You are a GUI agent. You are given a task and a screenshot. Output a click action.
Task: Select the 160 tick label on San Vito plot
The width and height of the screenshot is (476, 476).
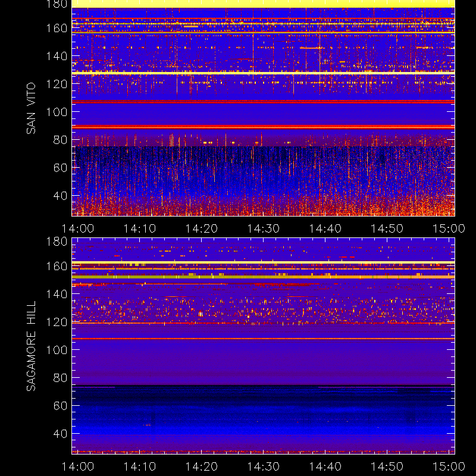pos(57,28)
